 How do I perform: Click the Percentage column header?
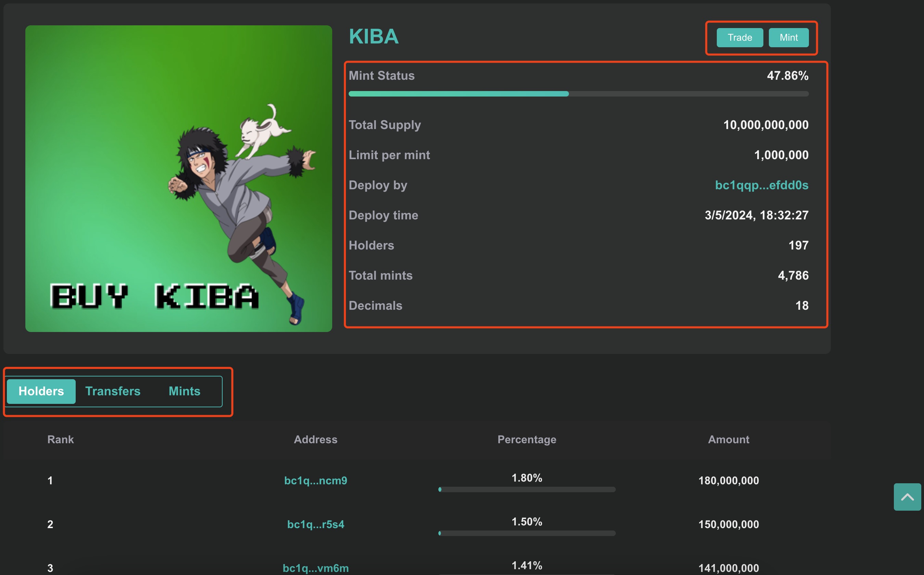pos(526,439)
